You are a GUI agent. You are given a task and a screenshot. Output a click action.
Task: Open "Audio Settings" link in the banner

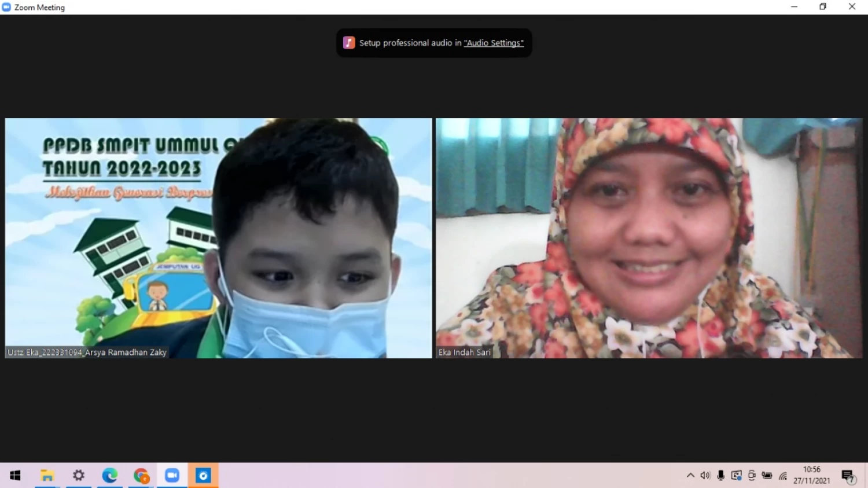point(494,43)
